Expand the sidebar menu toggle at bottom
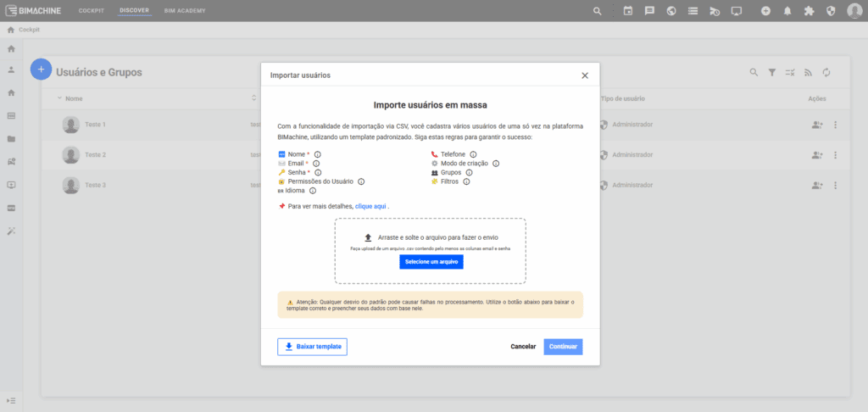Screen dimensions: 868x412 [x=11, y=399]
